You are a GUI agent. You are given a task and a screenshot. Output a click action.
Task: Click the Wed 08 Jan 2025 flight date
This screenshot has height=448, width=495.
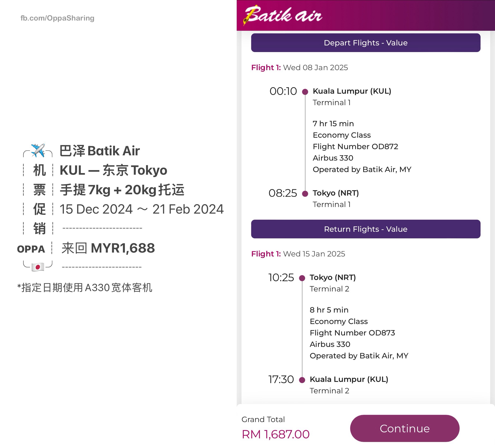point(315,67)
